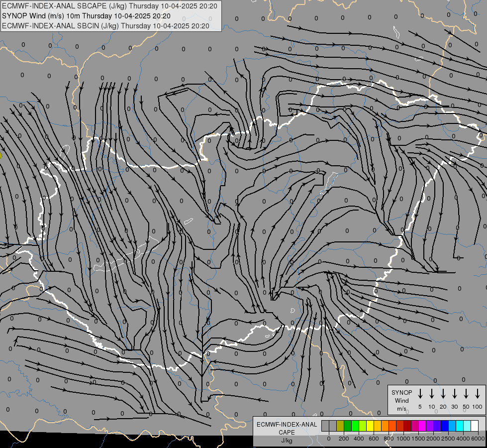Click the wind arrow above the 20 label
Image resolution: width=487 pixels, height=448 pixels.
click(443, 394)
